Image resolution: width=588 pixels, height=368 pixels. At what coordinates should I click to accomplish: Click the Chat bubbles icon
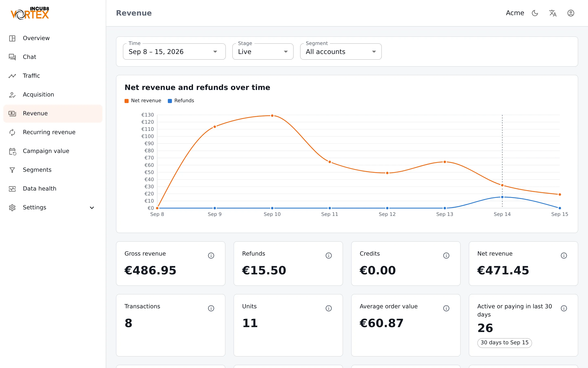pyautogui.click(x=12, y=57)
